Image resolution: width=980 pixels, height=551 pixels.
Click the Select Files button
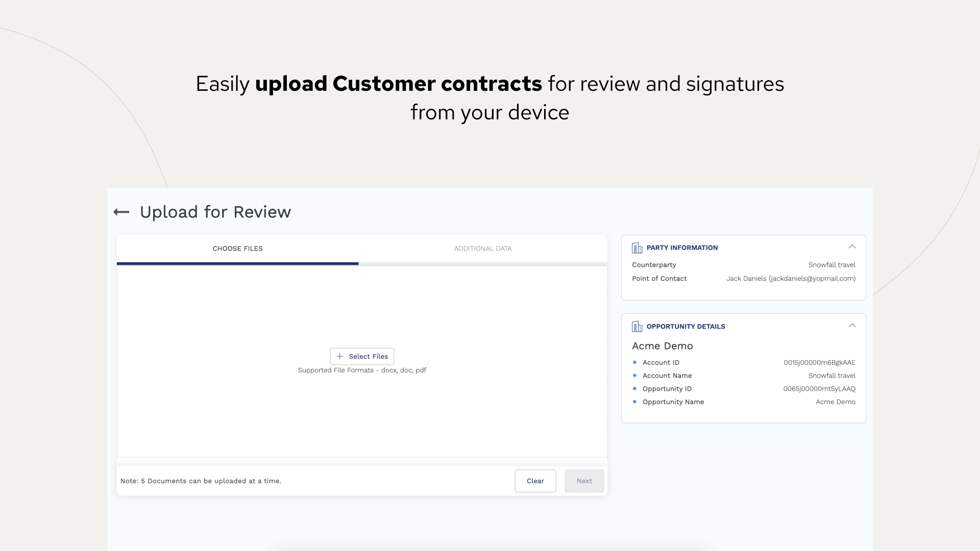tap(362, 357)
